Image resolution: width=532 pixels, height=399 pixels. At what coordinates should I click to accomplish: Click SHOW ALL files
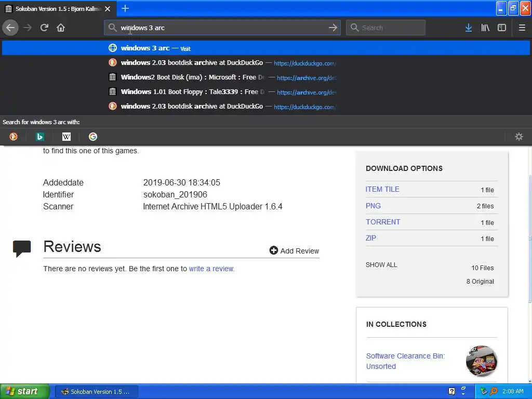pyautogui.click(x=381, y=264)
